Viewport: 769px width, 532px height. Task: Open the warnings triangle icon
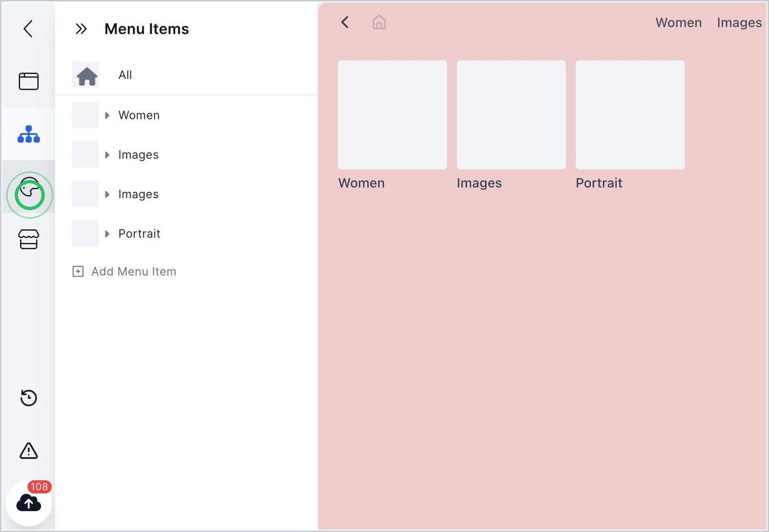click(x=29, y=450)
